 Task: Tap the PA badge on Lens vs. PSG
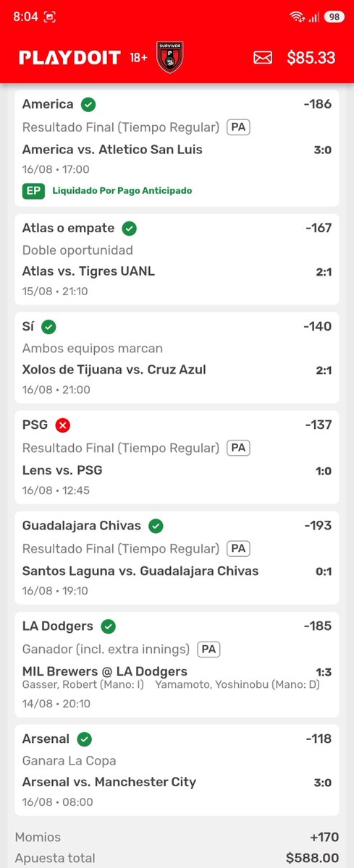click(x=238, y=448)
